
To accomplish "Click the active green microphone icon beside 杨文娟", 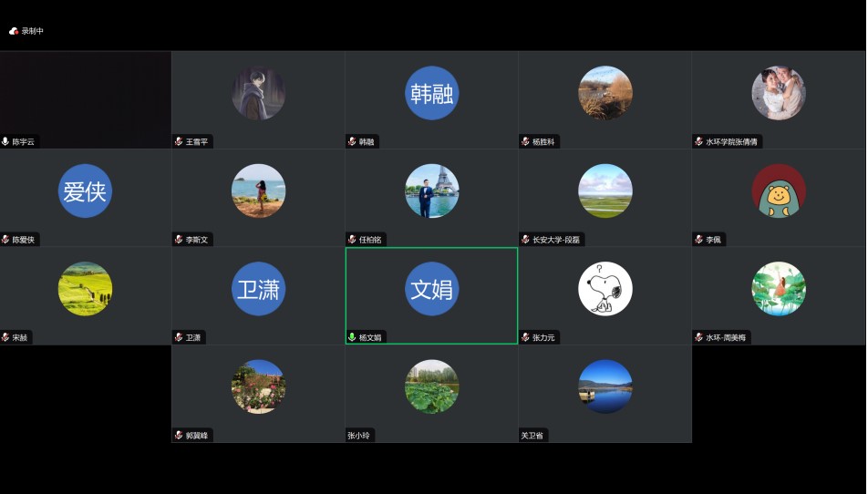I will (352, 337).
